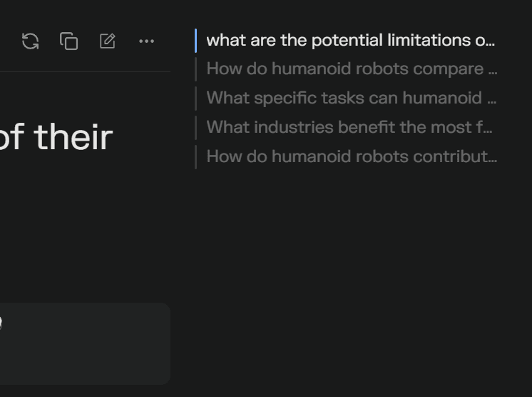
Task: Click the gray marker beside 'What specific tasks'
Action: pyautogui.click(x=196, y=99)
